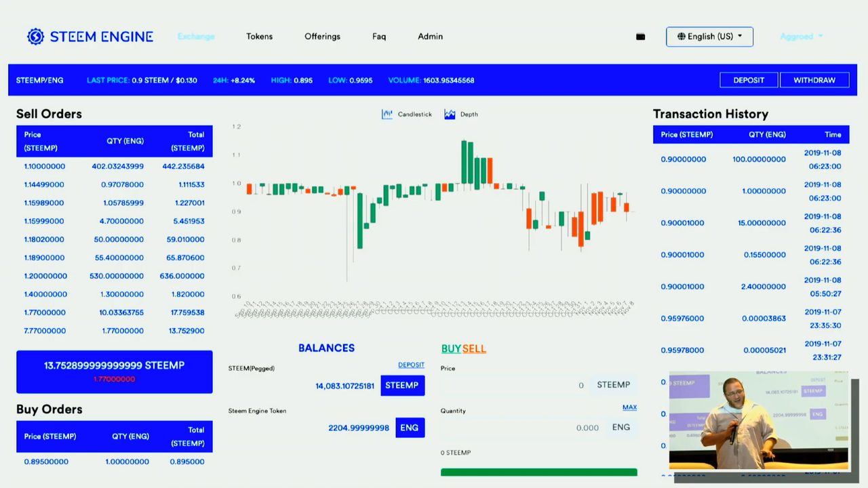Click the MAX quantity link
Screen dimensions: 868x488
pos(629,407)
